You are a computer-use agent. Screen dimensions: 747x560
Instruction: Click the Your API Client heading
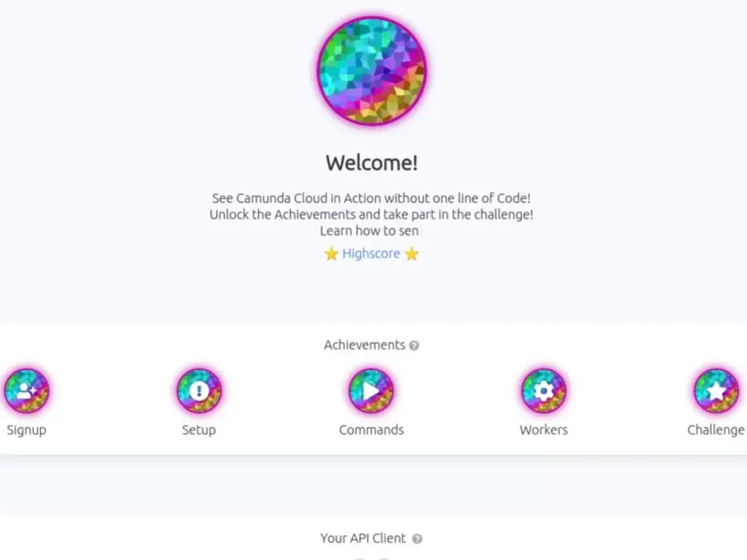pyautogui.click(x=363, y=538)
